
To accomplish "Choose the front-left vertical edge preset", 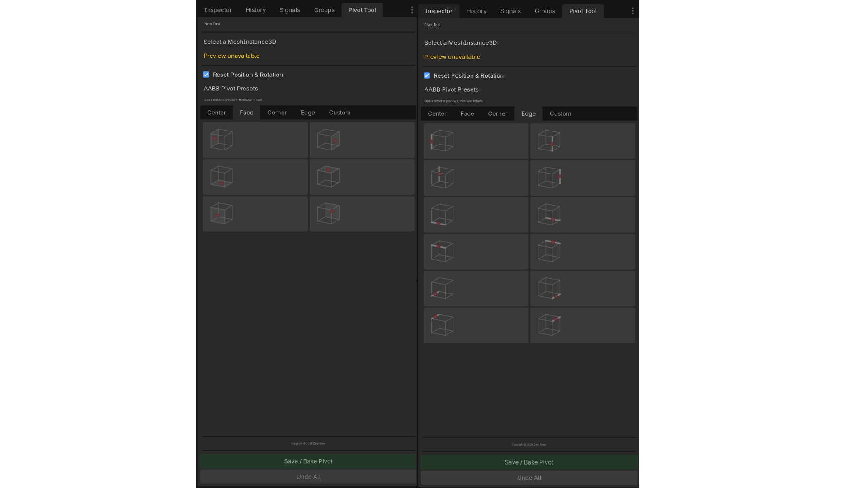I will pos(476,141).
